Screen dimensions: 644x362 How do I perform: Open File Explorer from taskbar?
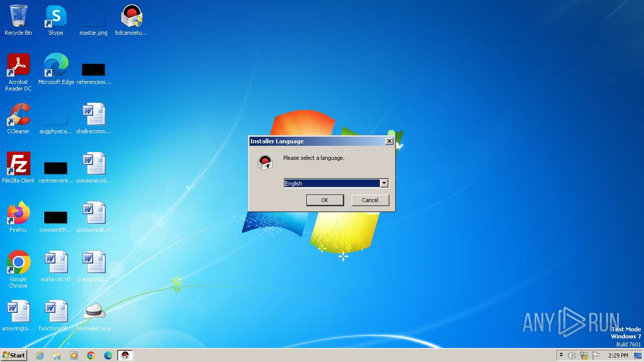57,355
